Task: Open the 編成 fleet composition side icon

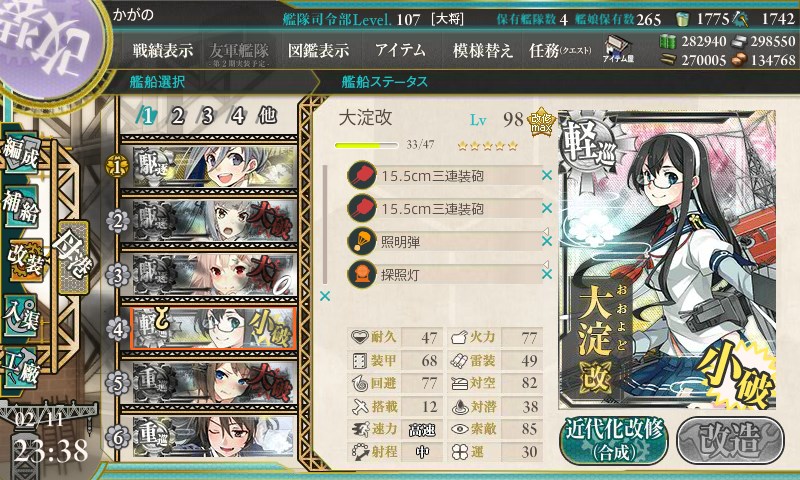Action: (20, 154)
